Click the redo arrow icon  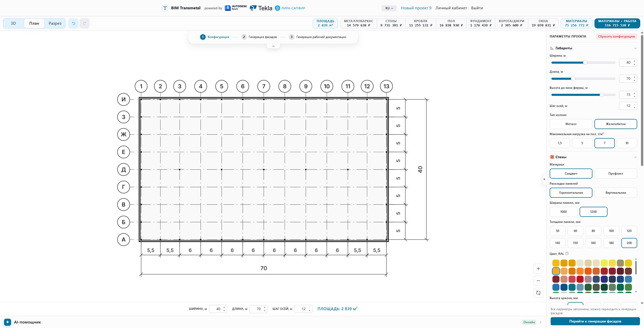pyautogui.click(x=85, y=23)
